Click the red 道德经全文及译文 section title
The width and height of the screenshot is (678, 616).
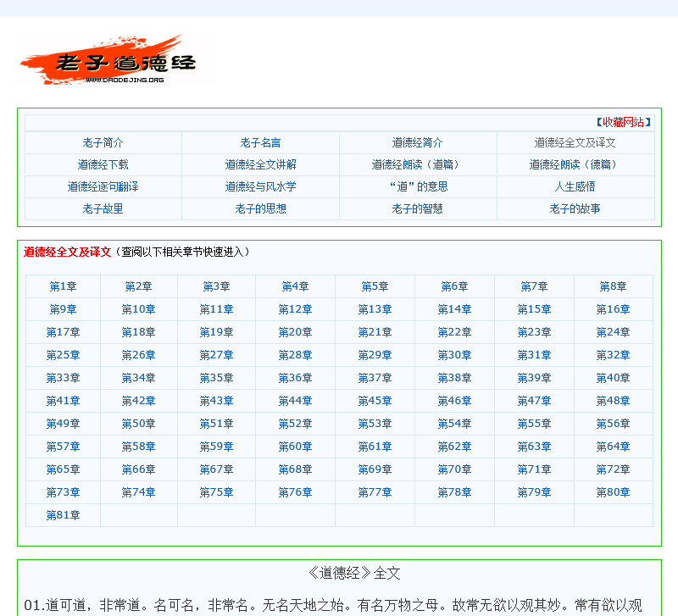point(68,252)
